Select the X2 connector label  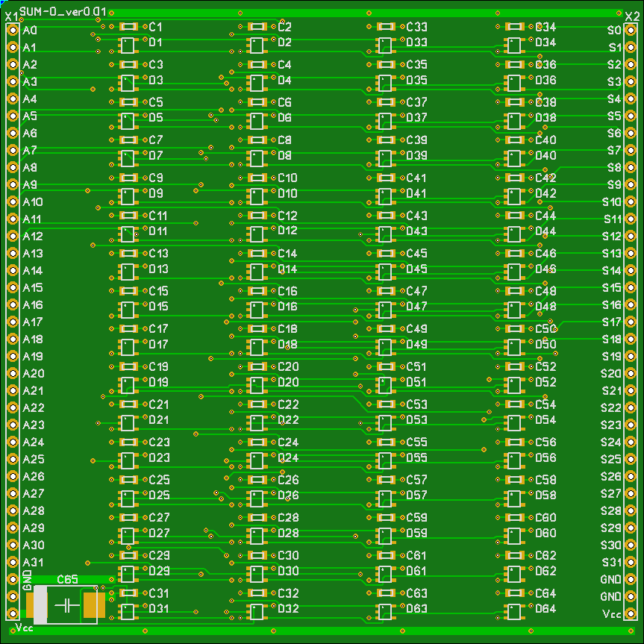pyautogui.click(x=633, y=16)
